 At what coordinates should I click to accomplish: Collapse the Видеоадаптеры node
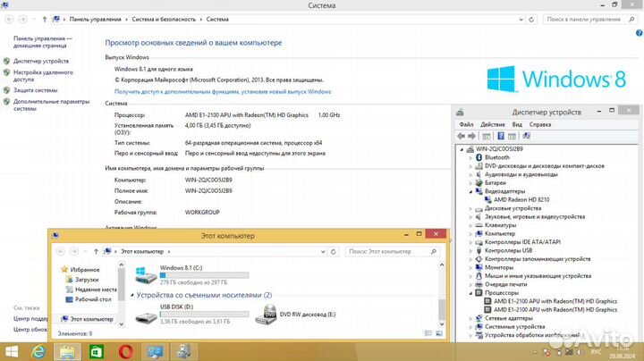pos(470,191)
